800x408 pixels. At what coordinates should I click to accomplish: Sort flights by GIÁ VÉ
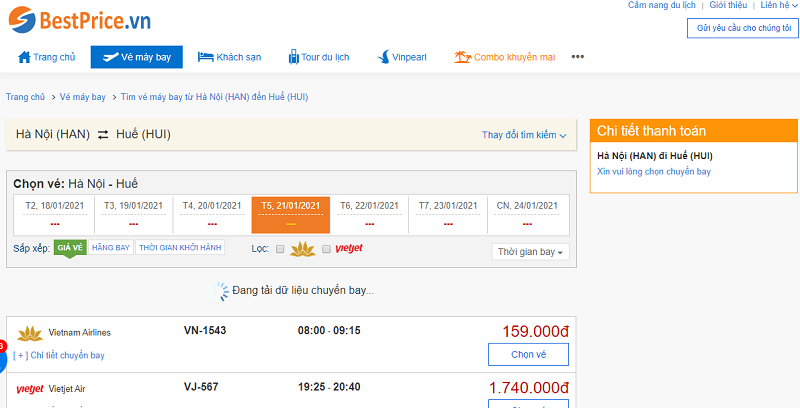click(x=70, y=248)
